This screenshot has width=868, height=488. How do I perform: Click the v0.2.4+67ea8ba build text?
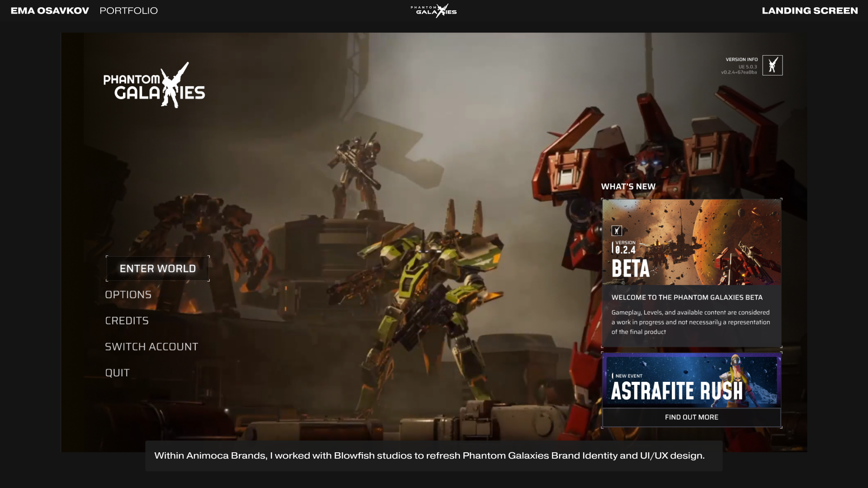pyautogui.click(x=739, y=72)
